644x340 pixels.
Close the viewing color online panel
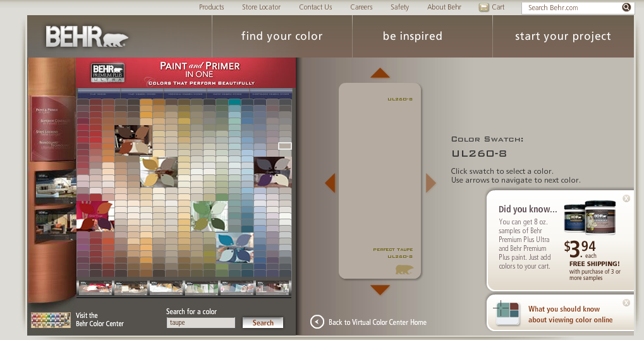click(x=626, y=303)
